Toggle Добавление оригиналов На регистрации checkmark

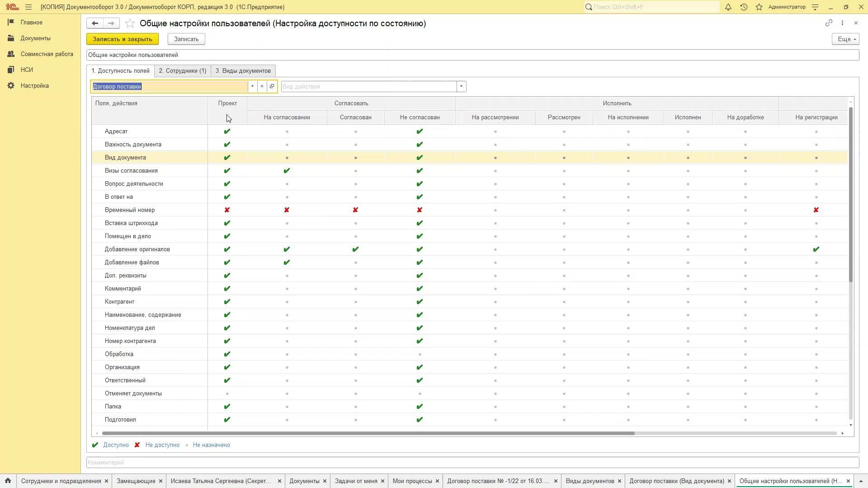pyautogui.click(x=816, y=249)
